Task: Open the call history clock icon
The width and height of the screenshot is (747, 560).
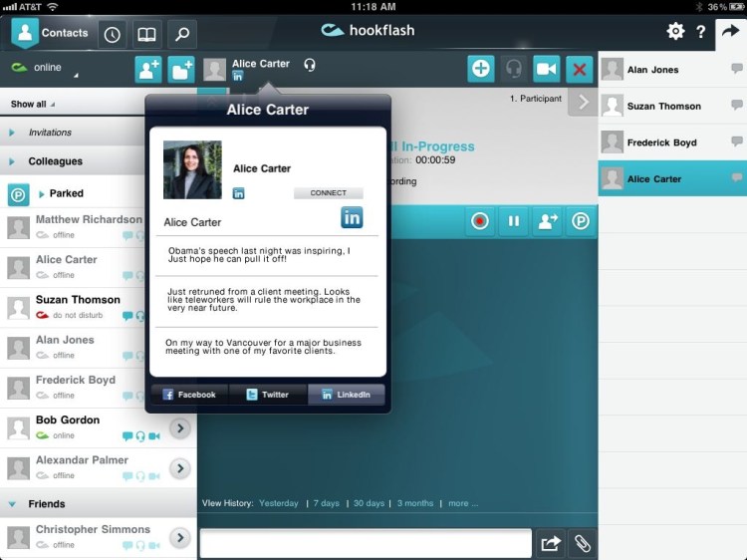Action: click(112, 34)
